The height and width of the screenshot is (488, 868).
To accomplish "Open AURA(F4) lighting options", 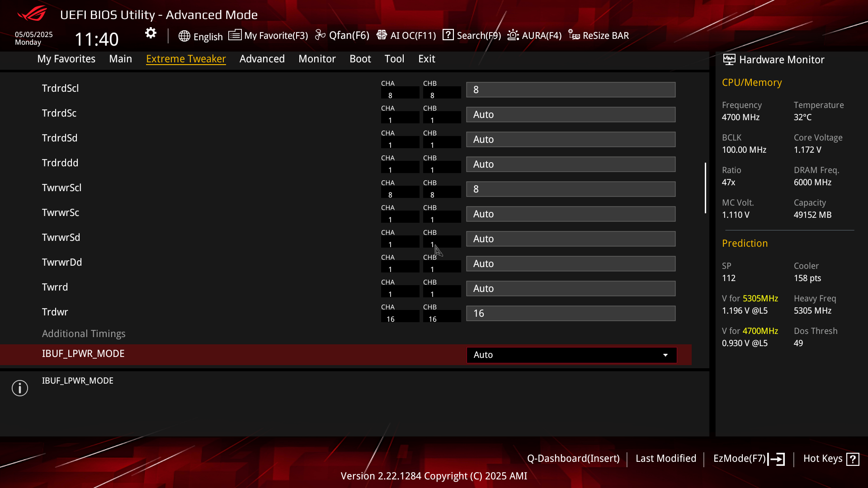I will coord(534,35).
